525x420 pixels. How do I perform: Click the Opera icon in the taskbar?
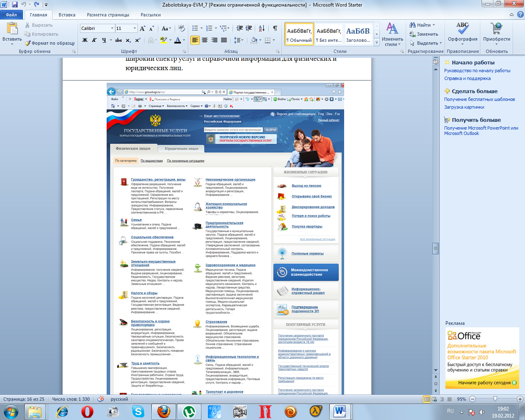coord(87,411)
